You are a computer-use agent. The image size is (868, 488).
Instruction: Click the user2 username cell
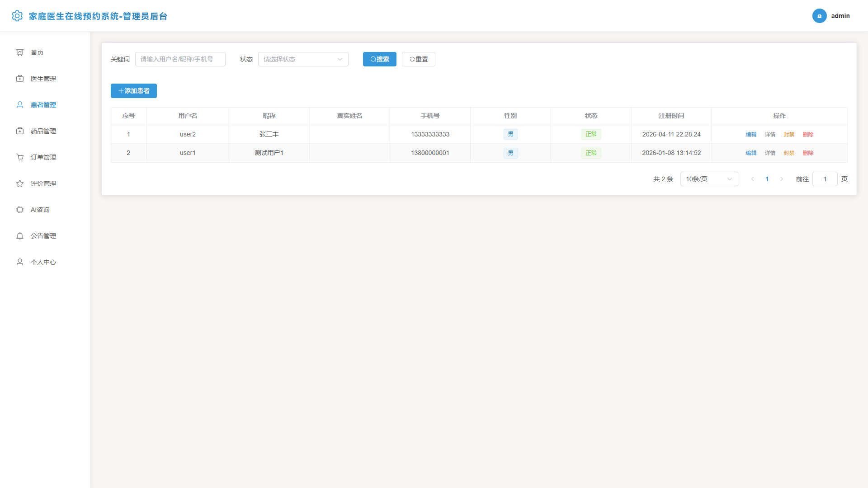pyautogui.click(x=188, y=134)
